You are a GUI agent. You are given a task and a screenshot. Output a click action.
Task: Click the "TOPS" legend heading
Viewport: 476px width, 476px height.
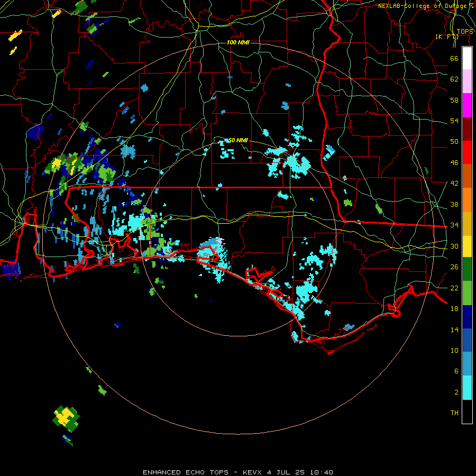pos(465,32)
